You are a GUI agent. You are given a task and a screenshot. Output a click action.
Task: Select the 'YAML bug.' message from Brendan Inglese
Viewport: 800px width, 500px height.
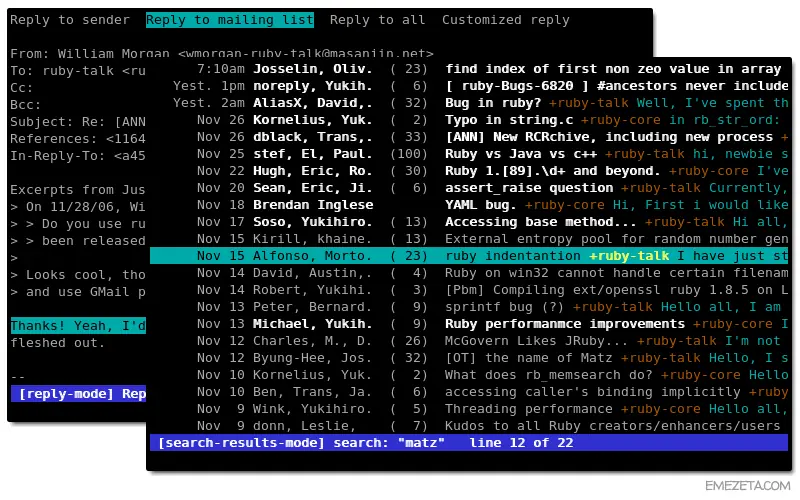coord(469,205)
